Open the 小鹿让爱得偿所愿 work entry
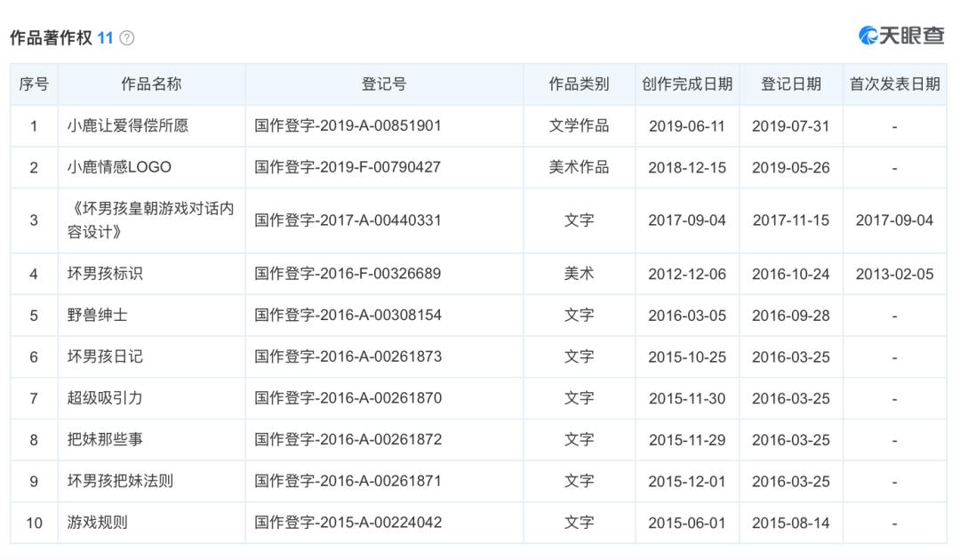The image size is (960, 560). click(x=128, y=126)
